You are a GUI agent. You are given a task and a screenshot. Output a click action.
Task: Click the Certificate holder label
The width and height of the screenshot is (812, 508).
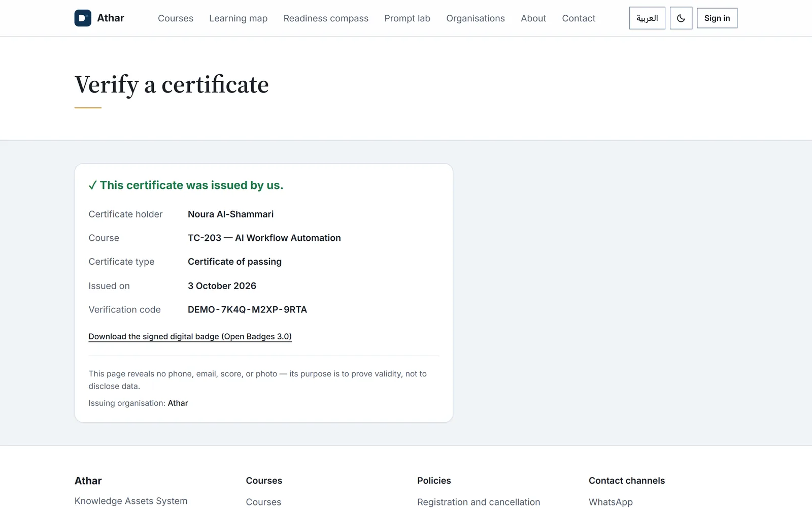click(125, 214)
